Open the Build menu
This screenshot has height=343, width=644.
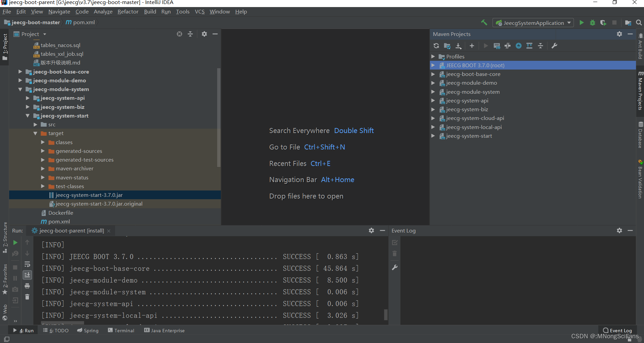(x=150, y=11)
